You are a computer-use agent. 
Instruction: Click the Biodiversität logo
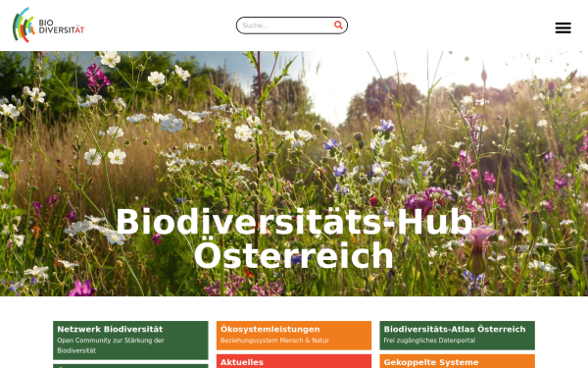pyautogui.click(x=48, y=26)
